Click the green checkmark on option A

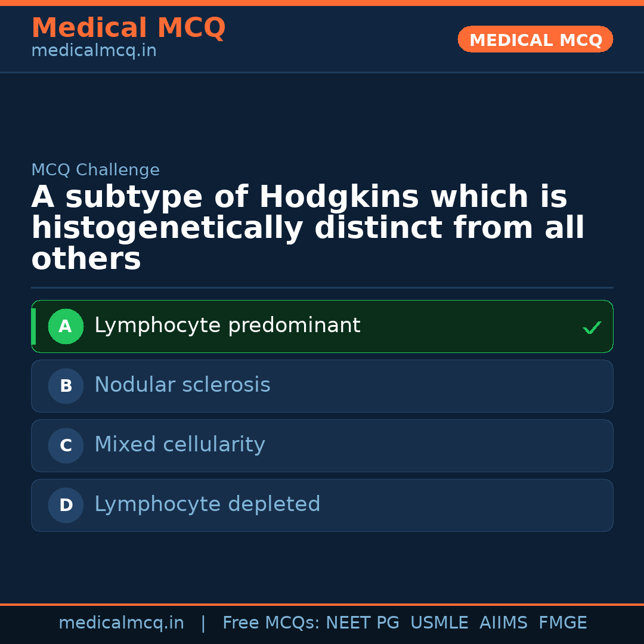pos(592,327)
